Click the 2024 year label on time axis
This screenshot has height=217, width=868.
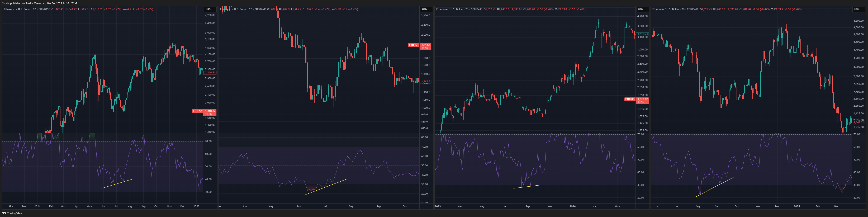[x=572, y=206]
